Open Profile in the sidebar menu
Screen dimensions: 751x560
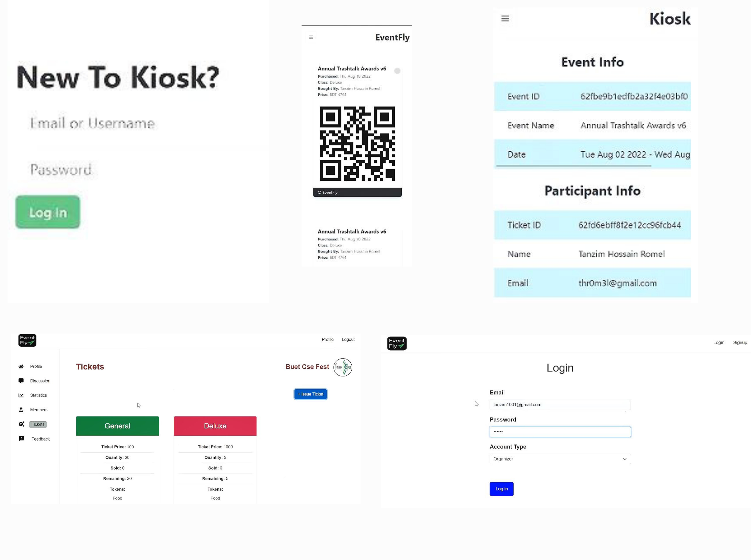(x=36, y=367)
